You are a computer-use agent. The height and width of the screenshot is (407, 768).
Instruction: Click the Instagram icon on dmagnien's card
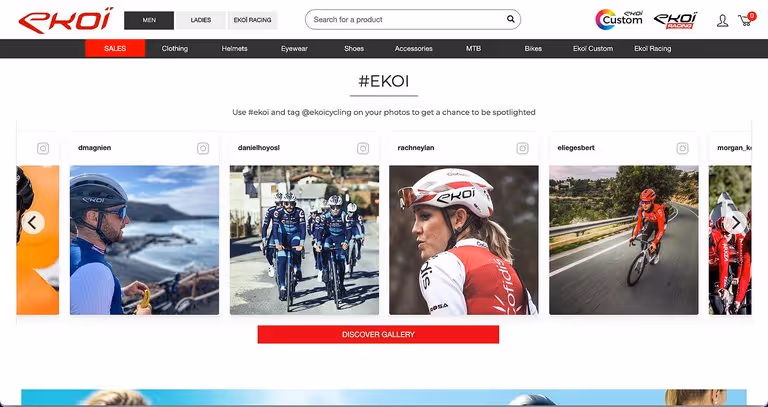pos(203,148)
